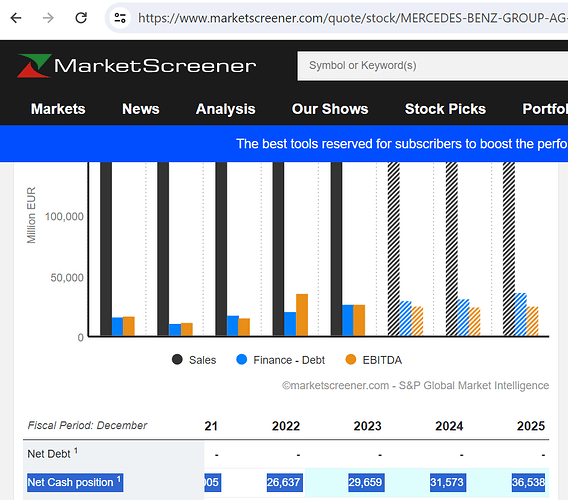
Task: Click the black Sales legend dot
Action: pos(177,359)
